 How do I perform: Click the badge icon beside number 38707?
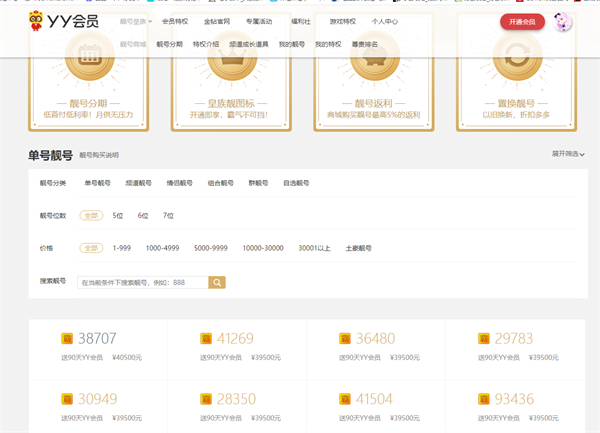click(67, 339)
